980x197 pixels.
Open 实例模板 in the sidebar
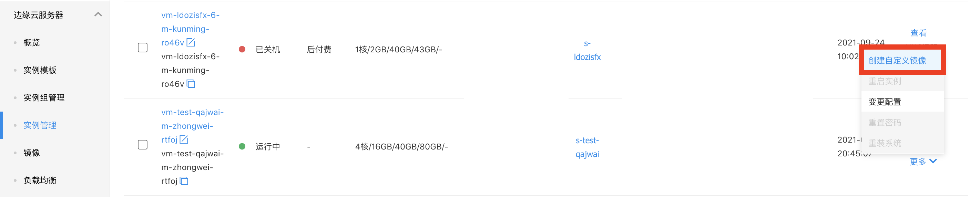coord(40,70)
